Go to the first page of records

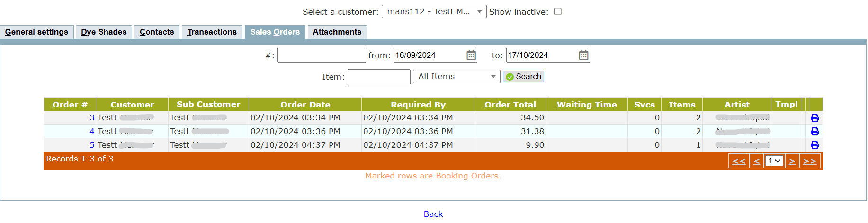[x=739, y=161]
